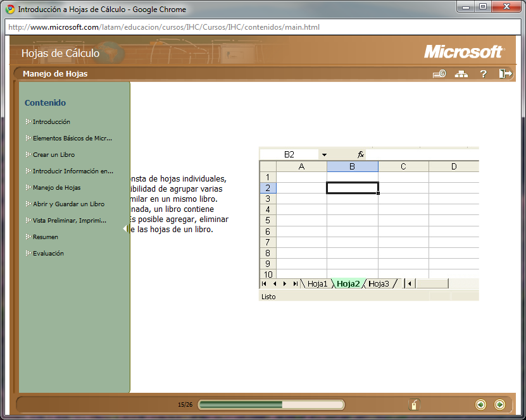526x420 pixels.
Task: Click the question mark help icon
Action: 483,74
